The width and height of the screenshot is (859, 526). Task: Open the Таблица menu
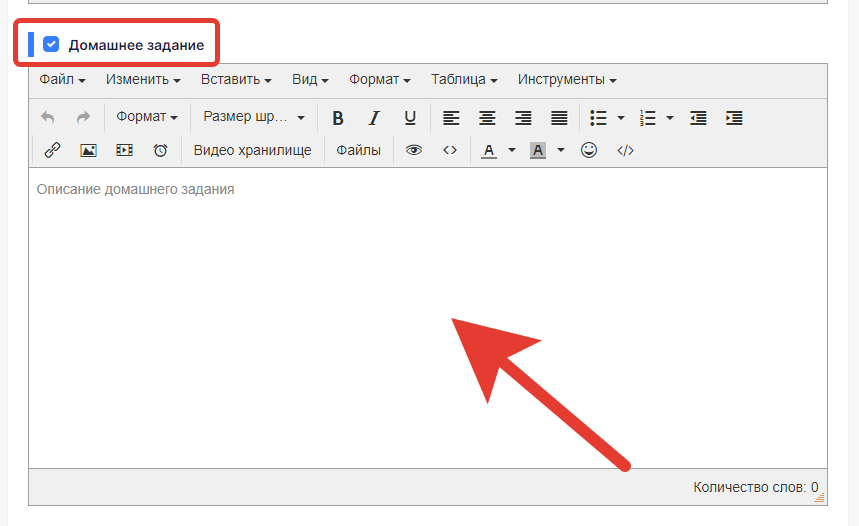pyautogui.click(x=464, y=80)
